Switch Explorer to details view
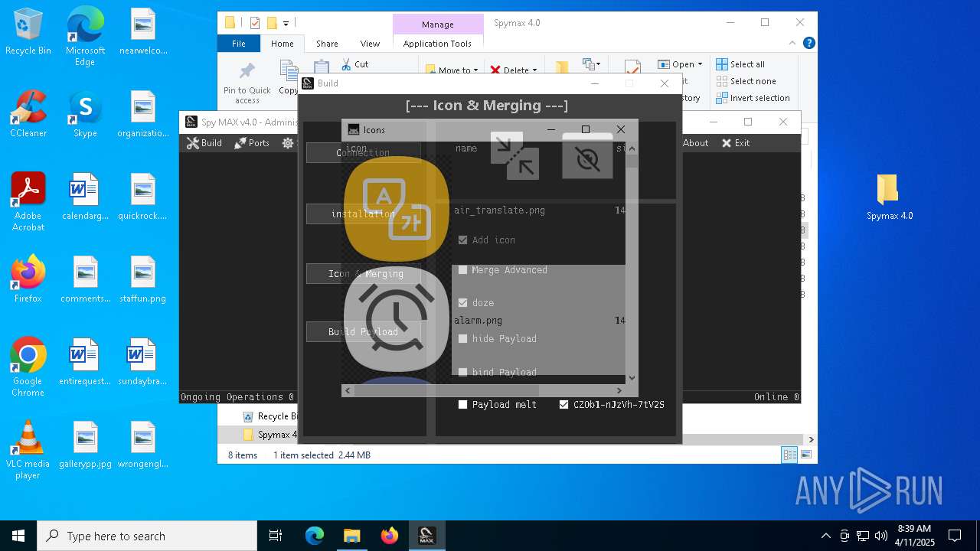Viewport: 980px width, 551px height. coord(789,455)
